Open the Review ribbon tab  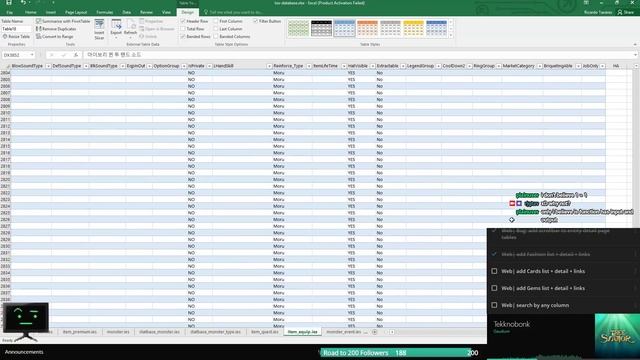coord(146,12)
